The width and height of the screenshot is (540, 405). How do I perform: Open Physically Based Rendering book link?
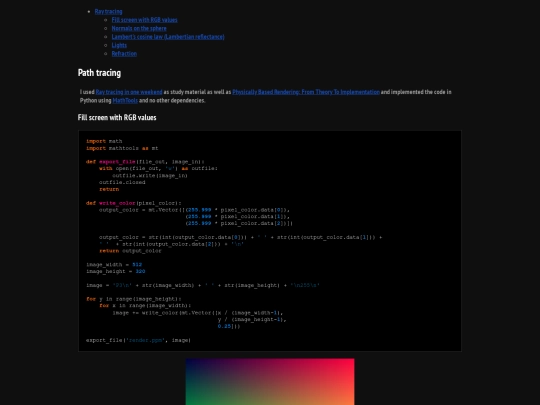pos(306,92)
